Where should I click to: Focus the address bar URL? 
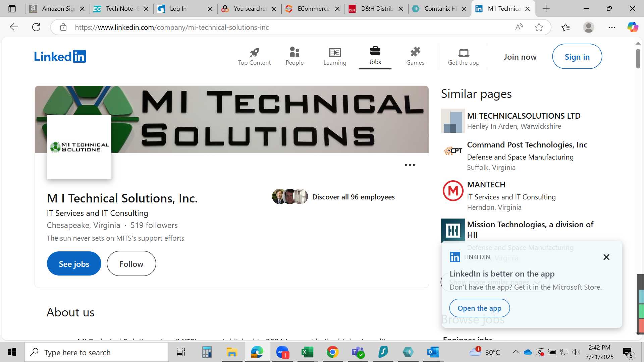click(x=172, y=27)
